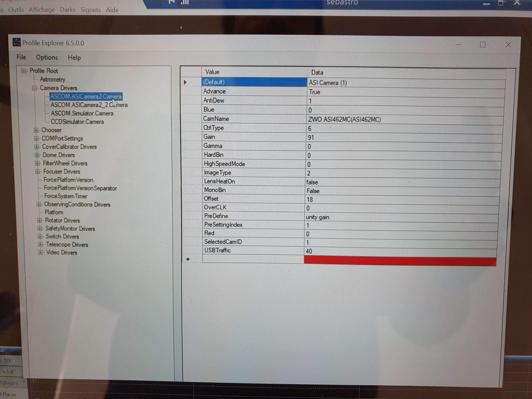Expand the Focuser Drivers node

37,172
